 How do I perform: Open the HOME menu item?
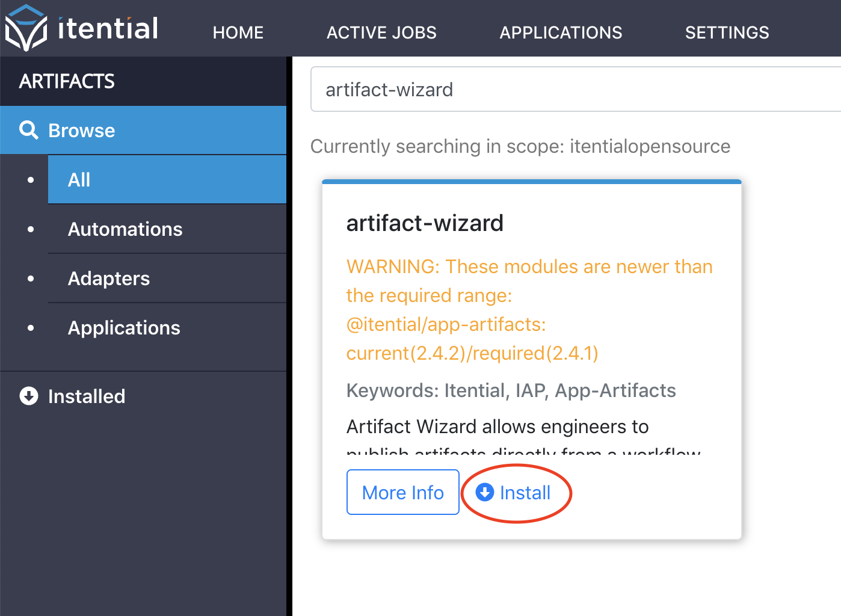pos(238,32)
